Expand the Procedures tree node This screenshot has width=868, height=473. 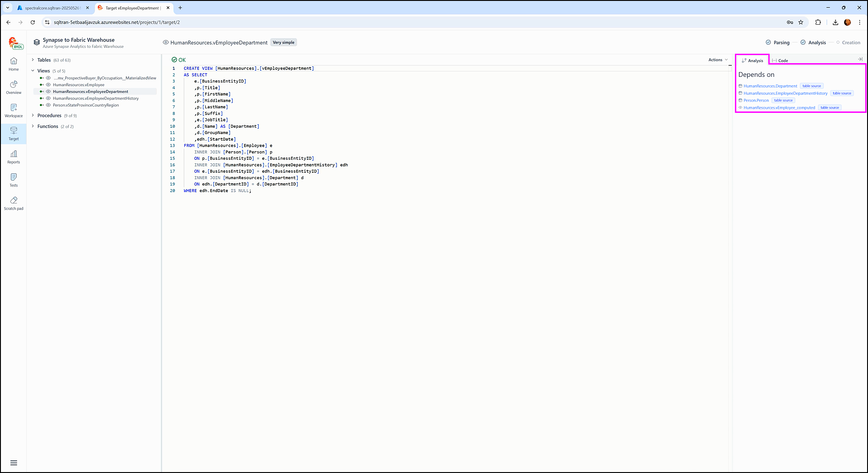[33, 116]
